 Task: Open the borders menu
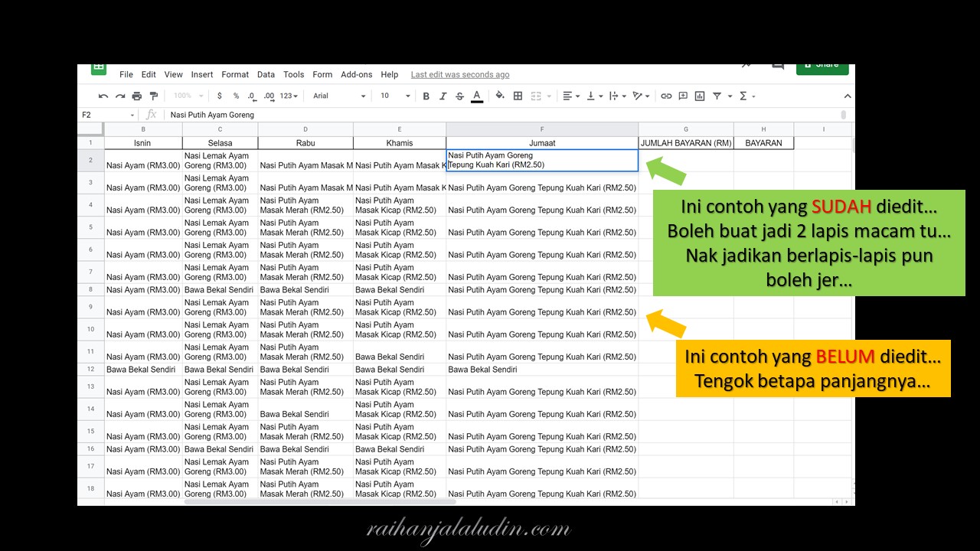518,96
